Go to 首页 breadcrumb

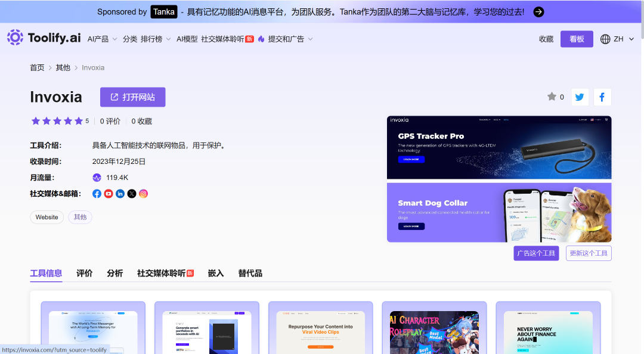37,68
